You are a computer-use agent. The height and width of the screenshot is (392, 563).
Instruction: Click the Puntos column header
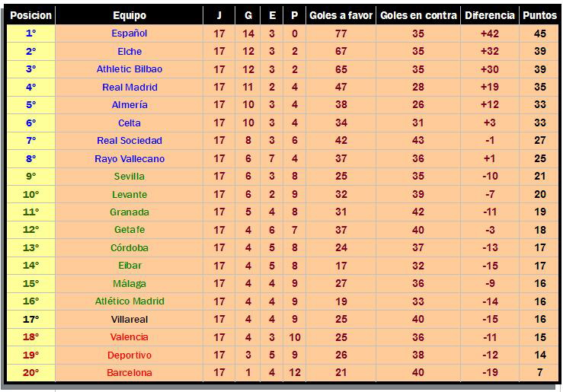tap(539, 15)
